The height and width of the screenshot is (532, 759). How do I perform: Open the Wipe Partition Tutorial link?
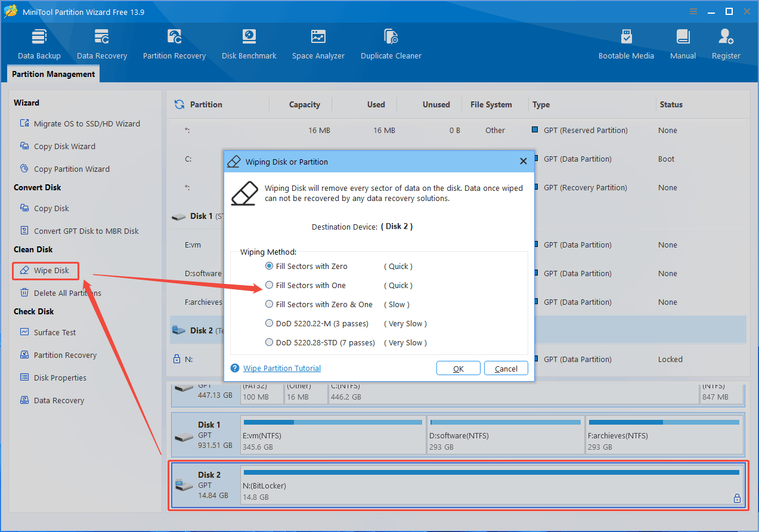[282, 368]
